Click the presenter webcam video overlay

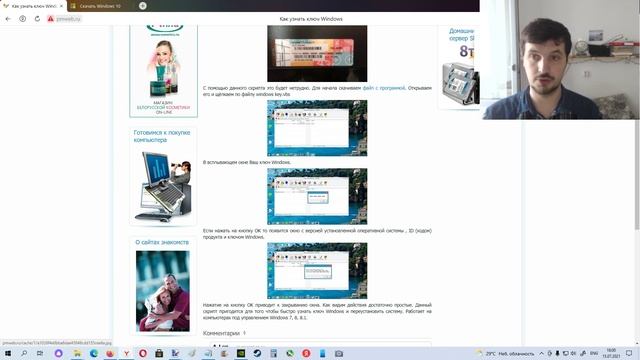tap(560, 60)
